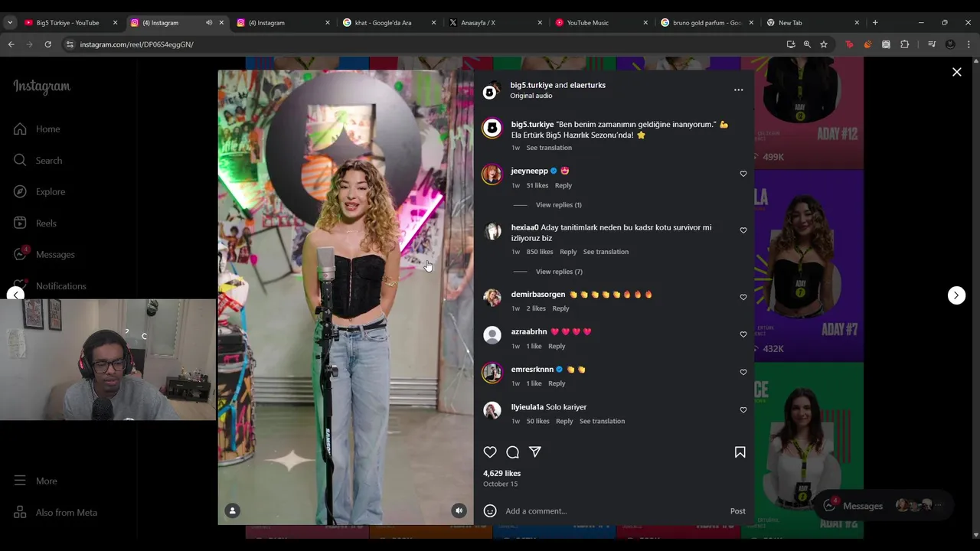
Task: Open the ADAY #12 thumbnail behind the viewer
Action: coord(808,113)
